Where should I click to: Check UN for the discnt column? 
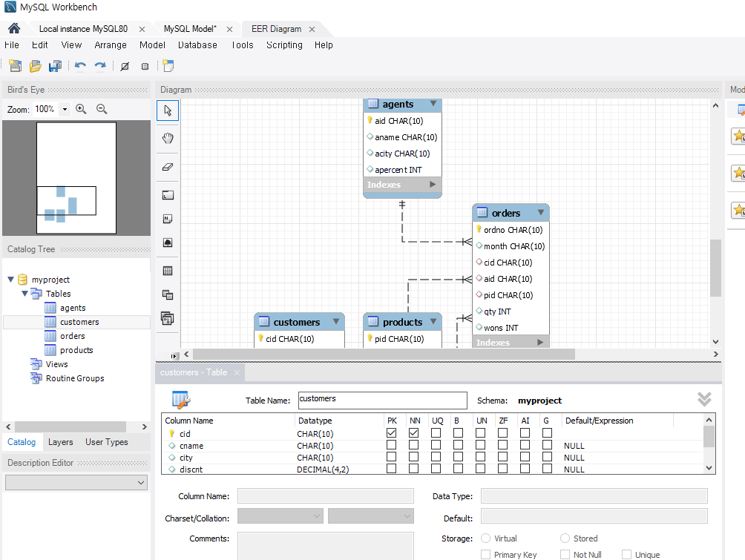tap(480, 469)
